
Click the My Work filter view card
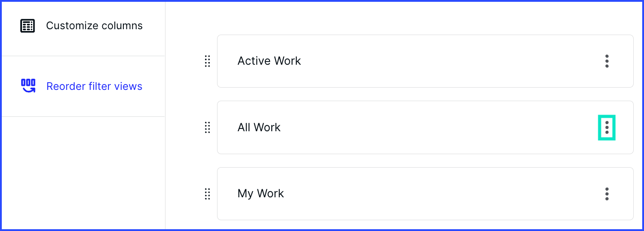click(425, 194)
